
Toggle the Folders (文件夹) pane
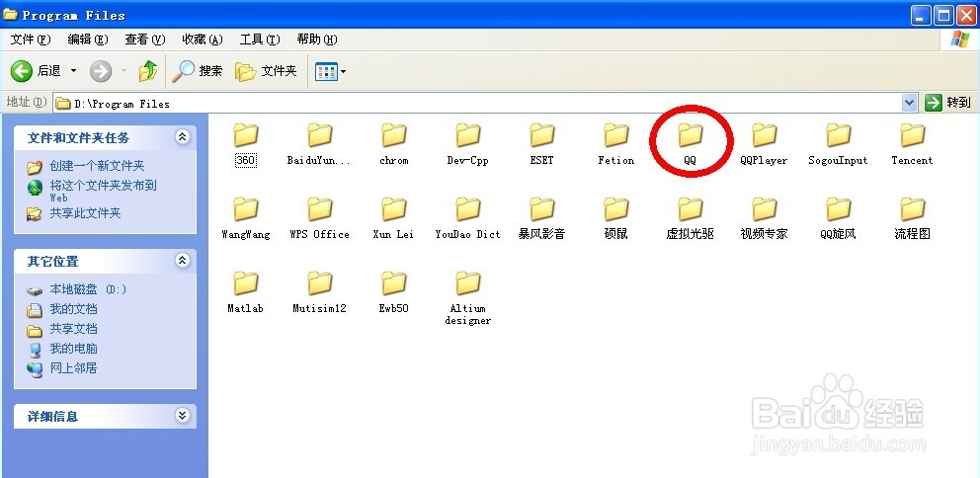click(x=267, y=71)
